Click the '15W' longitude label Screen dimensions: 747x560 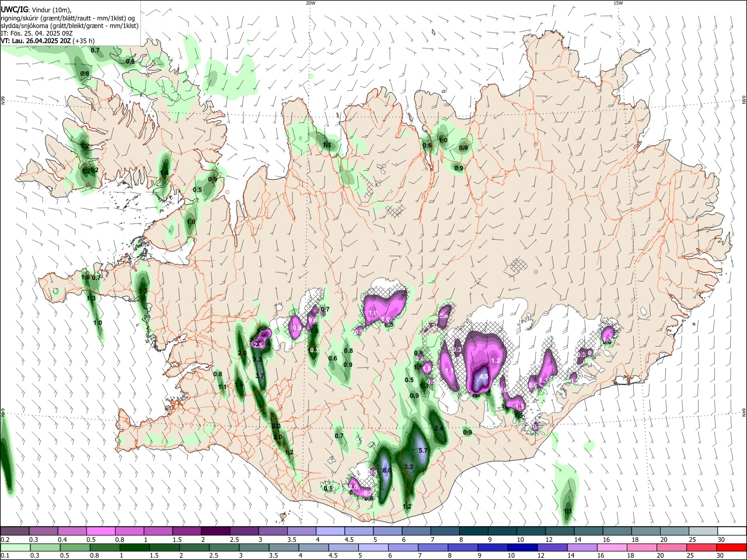pyautogui.click(x=618, y=3)
